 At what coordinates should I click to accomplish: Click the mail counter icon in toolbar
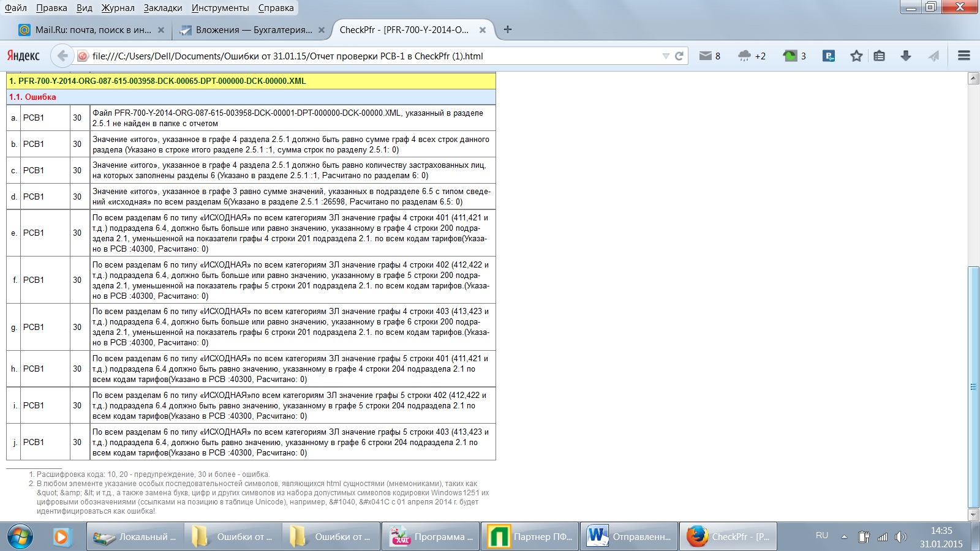(706, 56)
